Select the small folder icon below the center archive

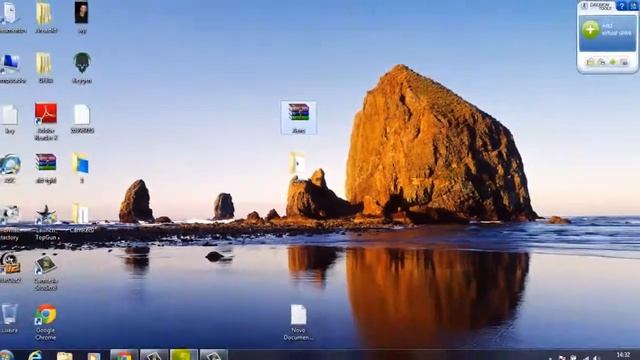pos(297,163)
